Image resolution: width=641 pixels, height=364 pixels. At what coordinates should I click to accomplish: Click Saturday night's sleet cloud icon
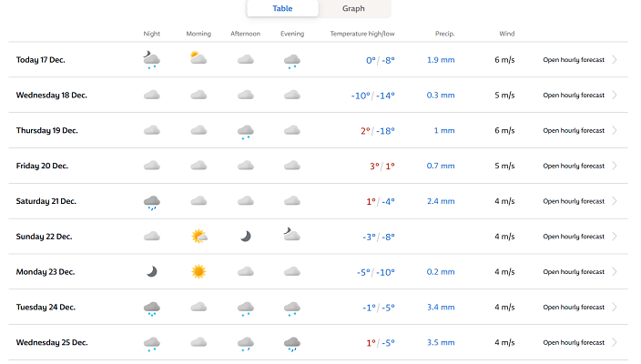click(152, 202)
